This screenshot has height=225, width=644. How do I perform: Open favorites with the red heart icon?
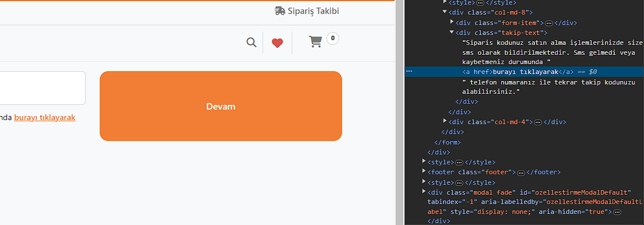[277, 43]
